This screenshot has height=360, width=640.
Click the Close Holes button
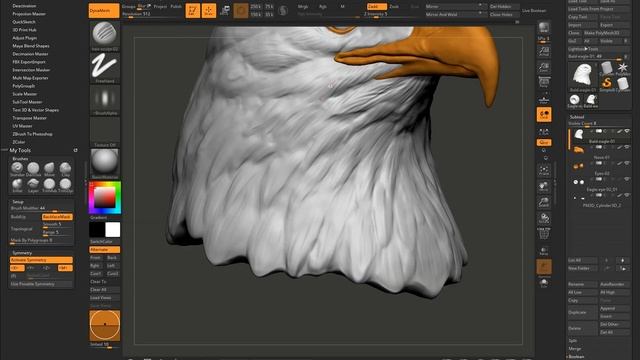point(504,14)
